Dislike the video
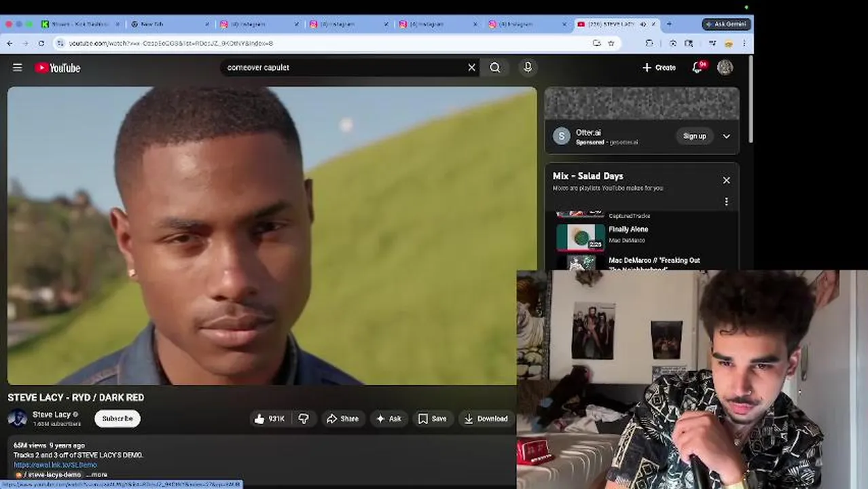868x489 pixels. (304, 418)
